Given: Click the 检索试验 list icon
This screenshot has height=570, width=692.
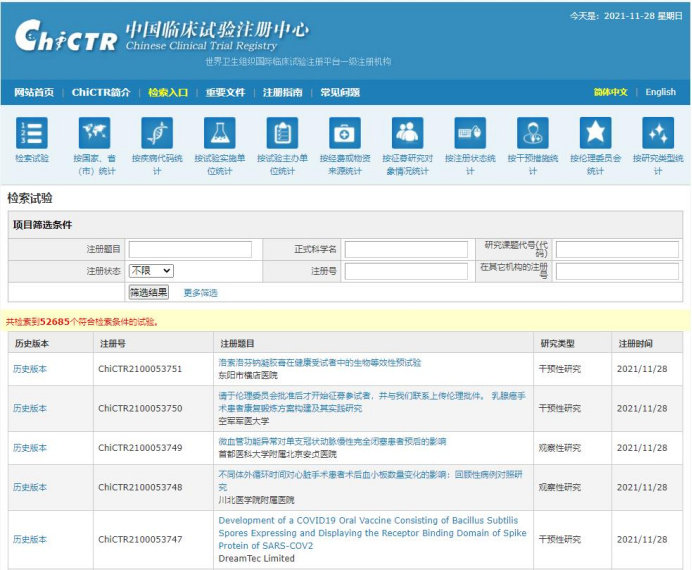Looking at the screenshot, I should (32, 133).
